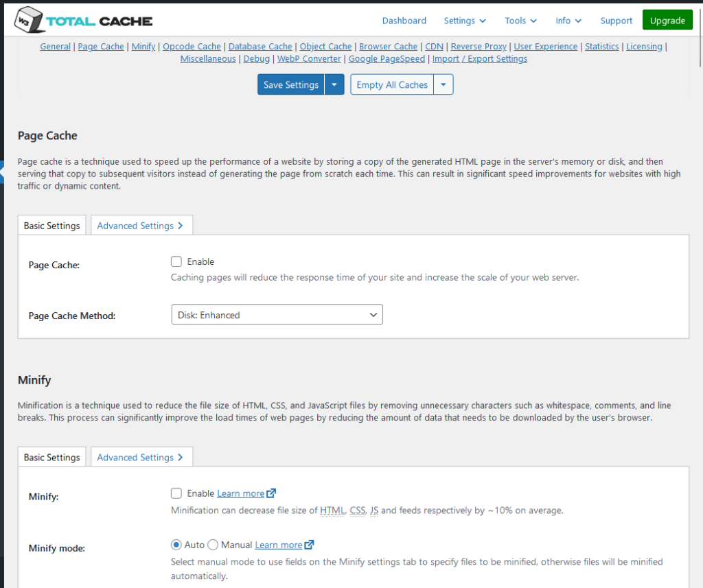
Task: Jump to Database Cache link
Action: click(260, 46)
